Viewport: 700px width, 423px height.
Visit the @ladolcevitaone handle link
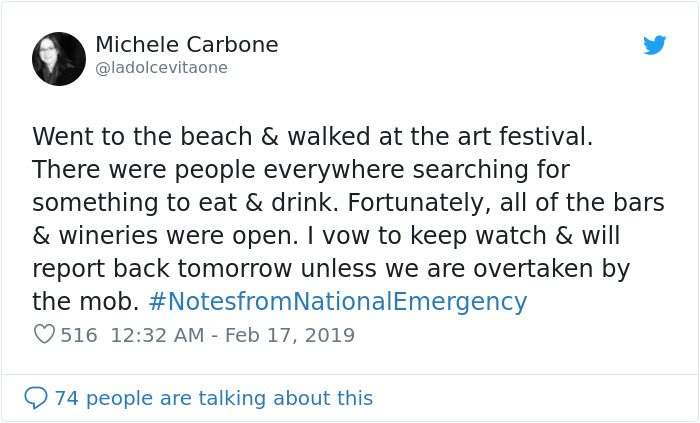click(161, 68)
